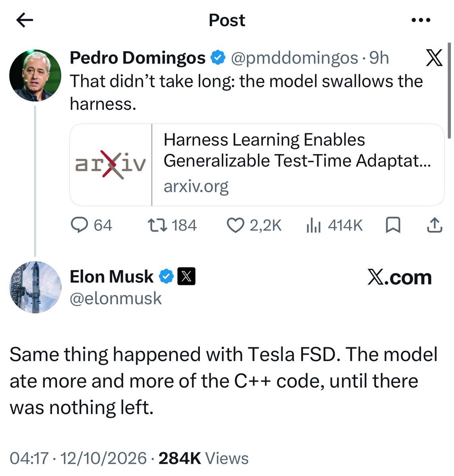Screen dimensions: 454x476
Task: Share Pedro Domingos' post via share icon
Action: pyautogui.click(x=434, y=225)
